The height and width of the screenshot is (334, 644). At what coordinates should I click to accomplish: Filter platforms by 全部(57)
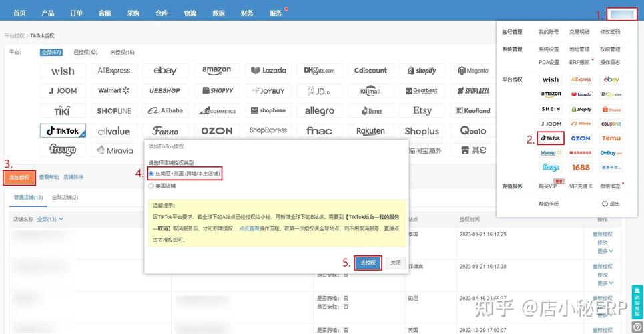(51, 52)
